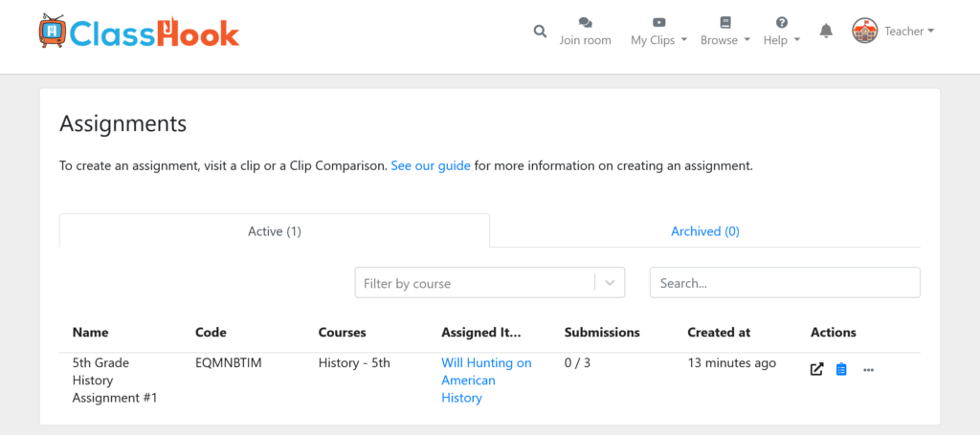Viewport: 980px width, 435px height.
Task: Click the open-assignment external link icon
Action: click(817, 369)
